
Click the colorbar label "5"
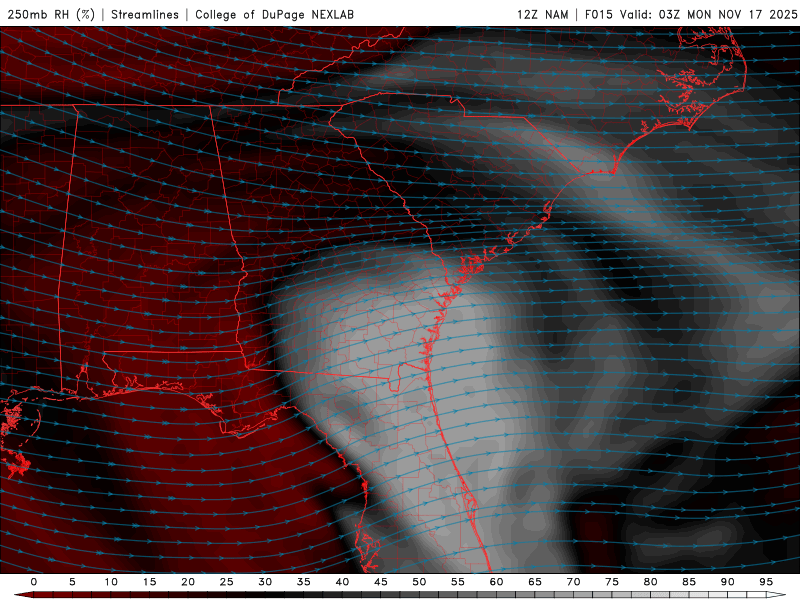(72, 582)
